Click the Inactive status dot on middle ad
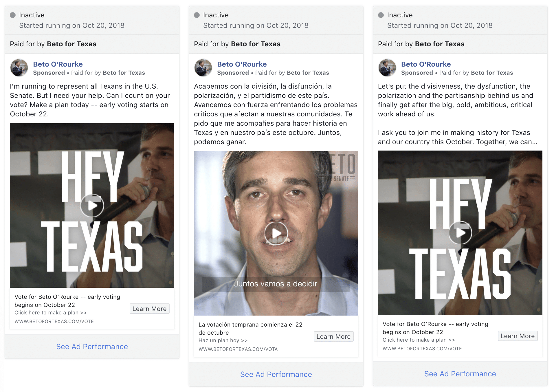 point(197,15)
